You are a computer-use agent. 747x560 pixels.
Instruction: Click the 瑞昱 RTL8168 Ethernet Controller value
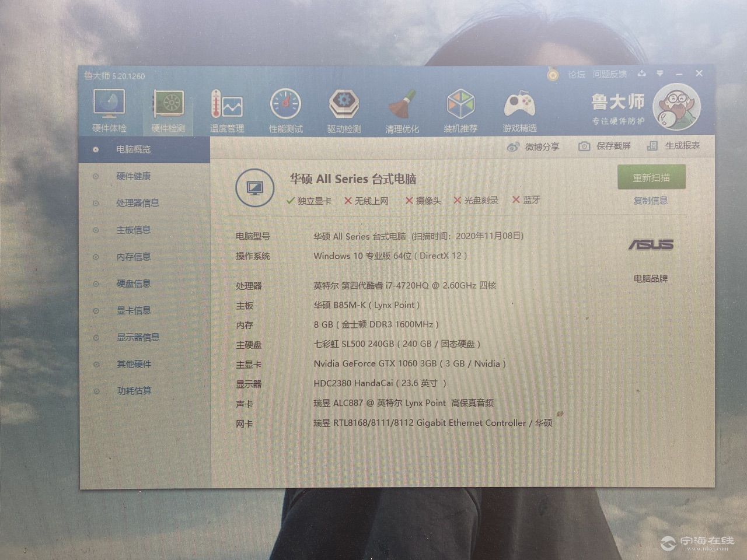pos(433,423)
